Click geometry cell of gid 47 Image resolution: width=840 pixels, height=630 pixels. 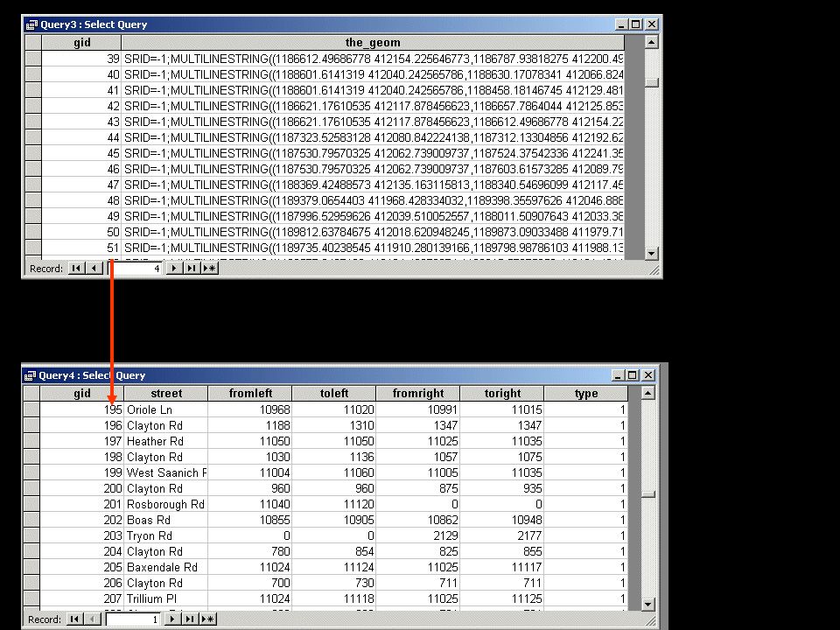(x=373, y=185)
